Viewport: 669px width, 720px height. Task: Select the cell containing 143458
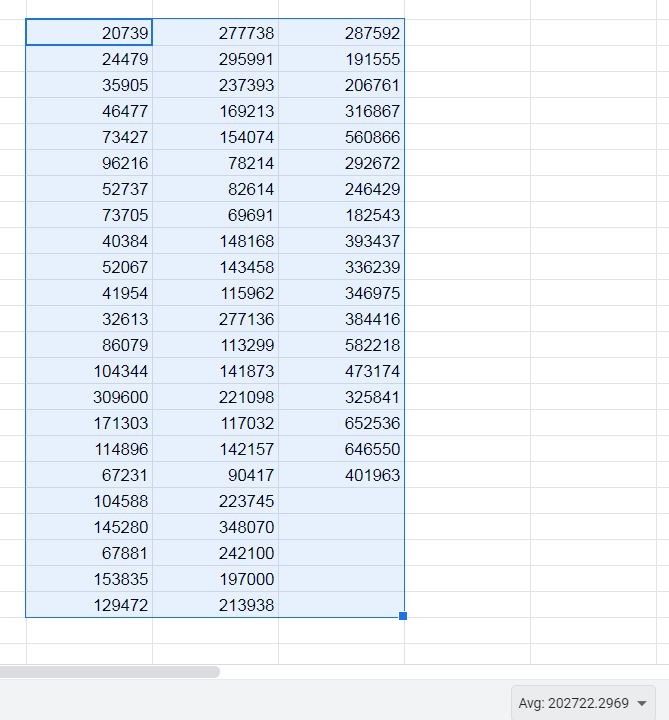[x=215, y=267]
